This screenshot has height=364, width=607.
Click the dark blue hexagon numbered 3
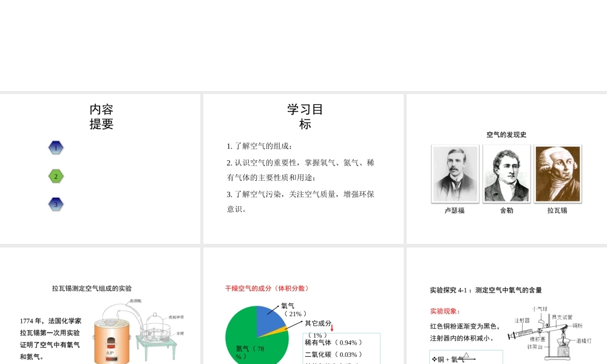pos(56,204)
